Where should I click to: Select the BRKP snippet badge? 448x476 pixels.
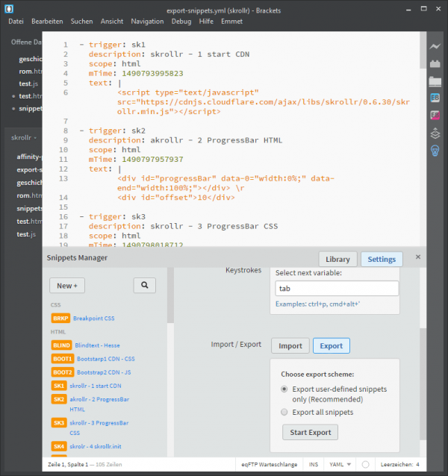60,318
